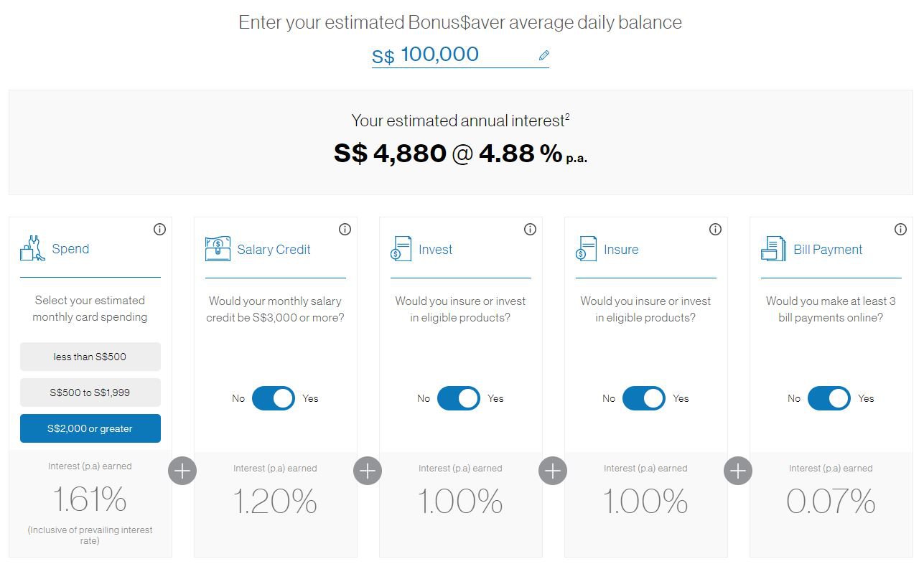Click the Invest document icon
Image resolution: width=924 pixels, height=564 pixels.
coord(401,249)
